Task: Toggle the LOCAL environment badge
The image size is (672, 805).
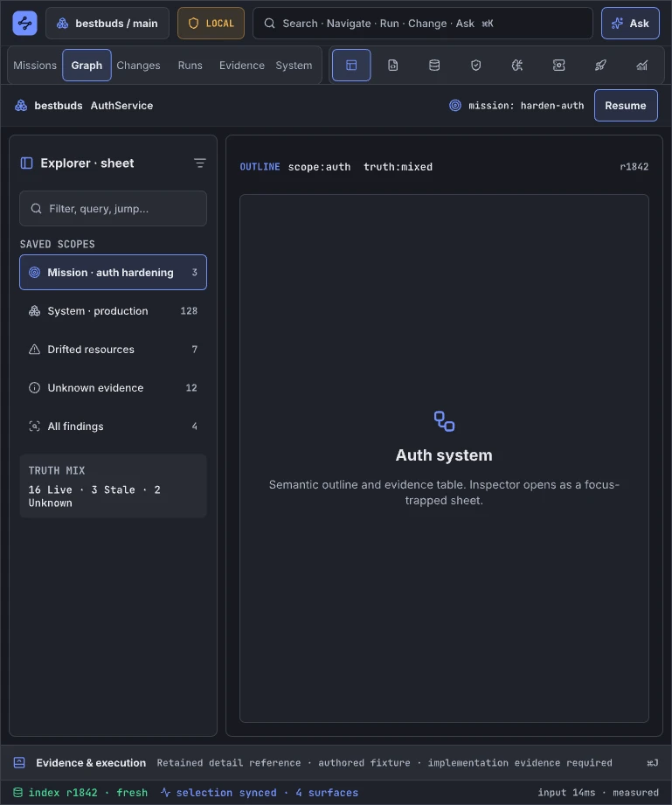Action: (211, 23)
